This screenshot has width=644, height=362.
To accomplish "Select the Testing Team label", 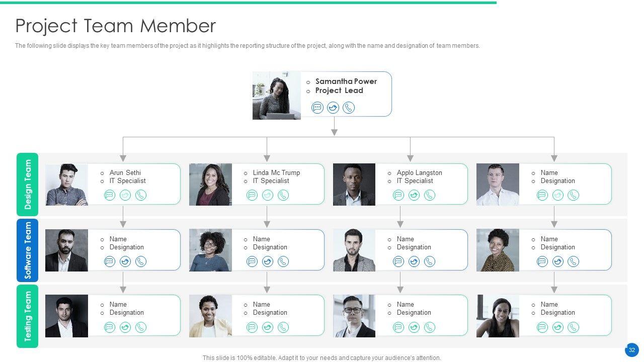I will (28, 316).
